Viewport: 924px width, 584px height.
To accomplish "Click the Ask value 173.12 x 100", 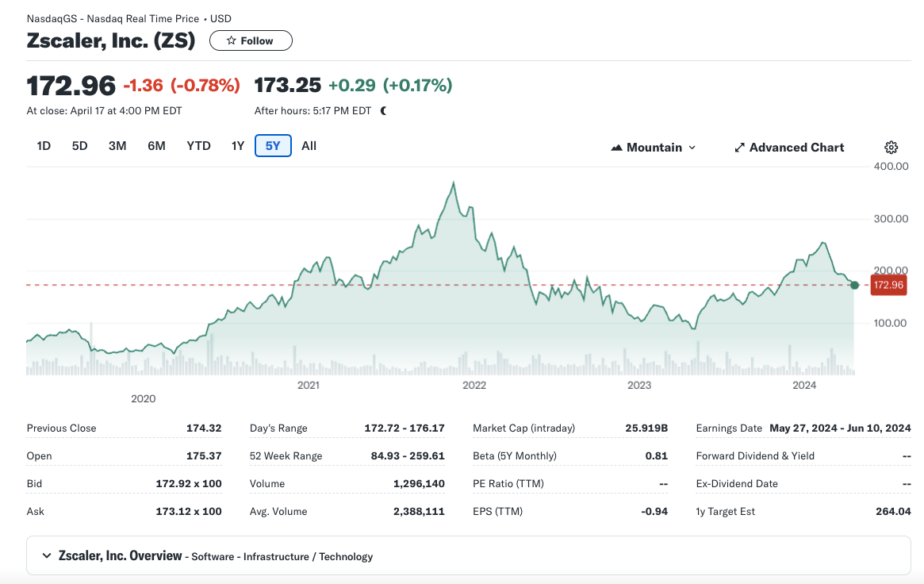I will click(x=189, y=511).
